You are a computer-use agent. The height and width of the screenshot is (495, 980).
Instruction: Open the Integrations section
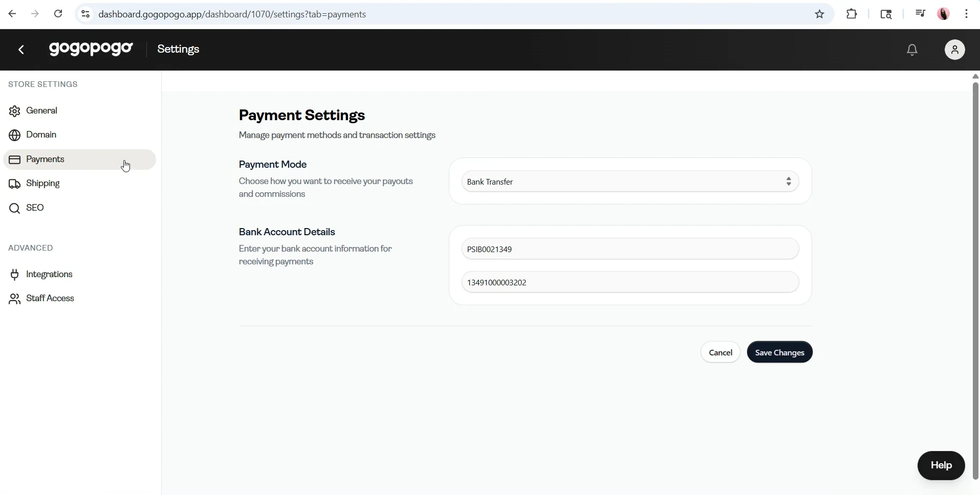pos(79,275)
